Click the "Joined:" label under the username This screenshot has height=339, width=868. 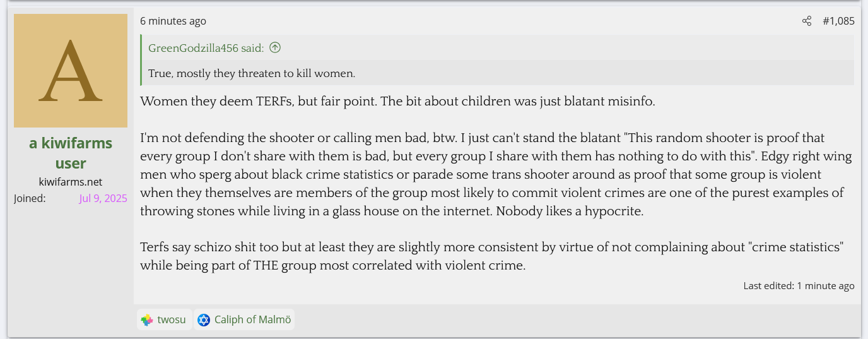[30, 198]
